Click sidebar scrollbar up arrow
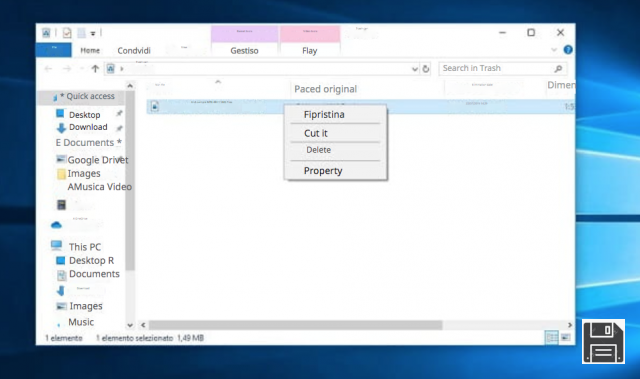Image resolution: width=640 pixels, height=379 pixels. pyautogui.click(x=130, y=86)
